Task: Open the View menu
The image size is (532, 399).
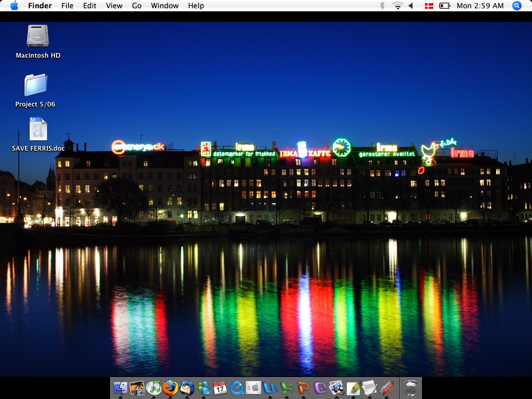Action: point(114,5)
